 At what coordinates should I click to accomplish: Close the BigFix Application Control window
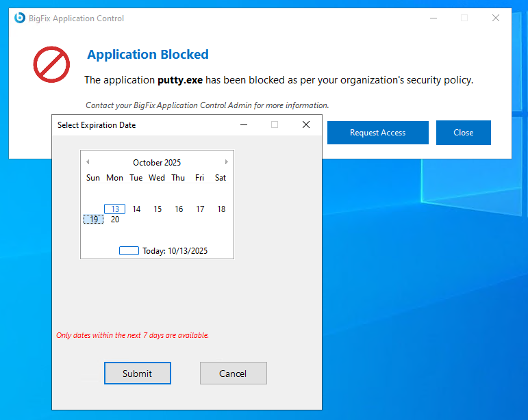(x=496, y=18)
